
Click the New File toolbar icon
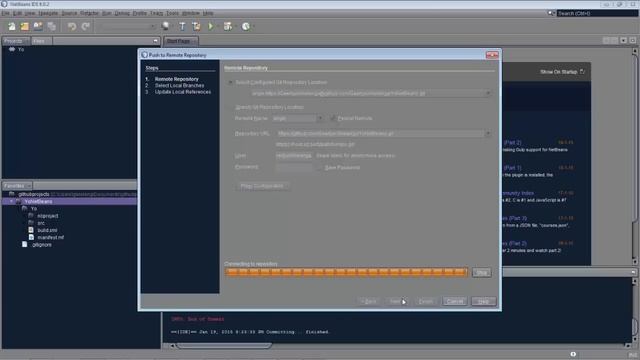coord(11,27)
